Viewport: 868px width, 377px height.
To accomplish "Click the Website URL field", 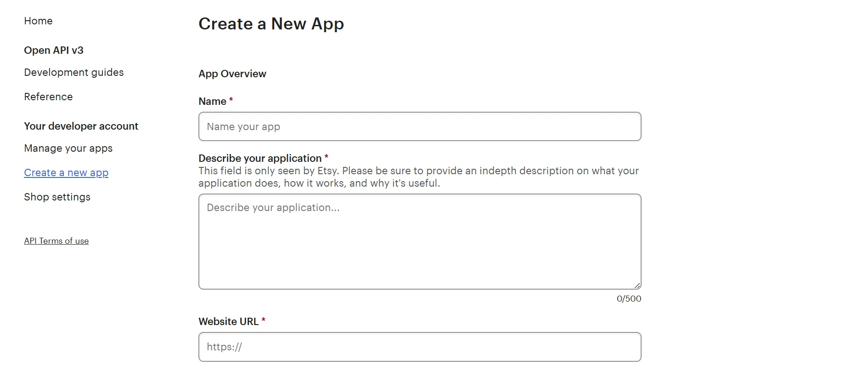I will tap(419, 347).
